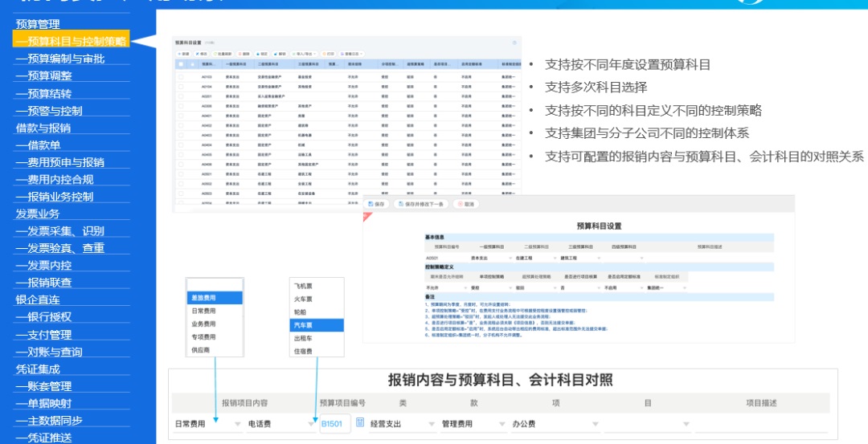Image resolution: width=868 pixels, height=444 pixels.
Task: Check the row A0403 checkbox
Action: (181, 135)
